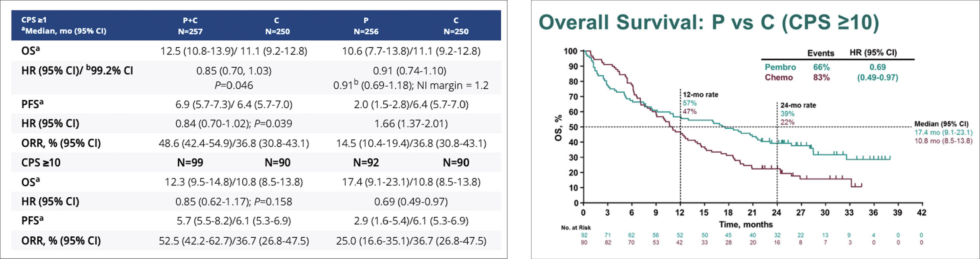Click the "Median (95% CI)" label beside the chart
This screenshot has width=980, height=259.
[x=941, y=124]
